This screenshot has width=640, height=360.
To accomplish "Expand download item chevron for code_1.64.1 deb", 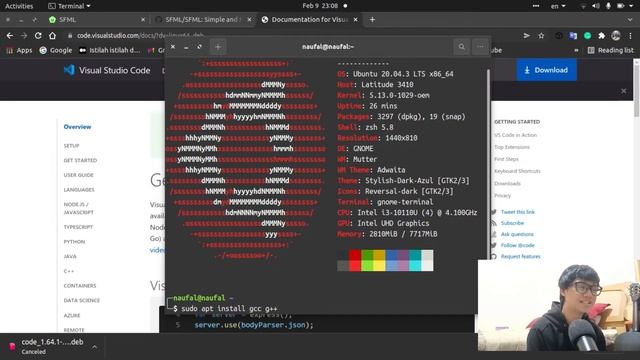I will [x=95, y=347].
